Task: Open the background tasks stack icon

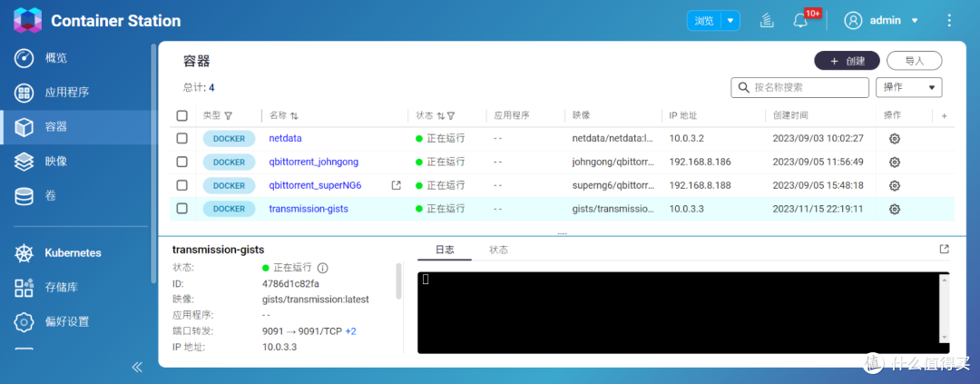Action: [768, 21]
